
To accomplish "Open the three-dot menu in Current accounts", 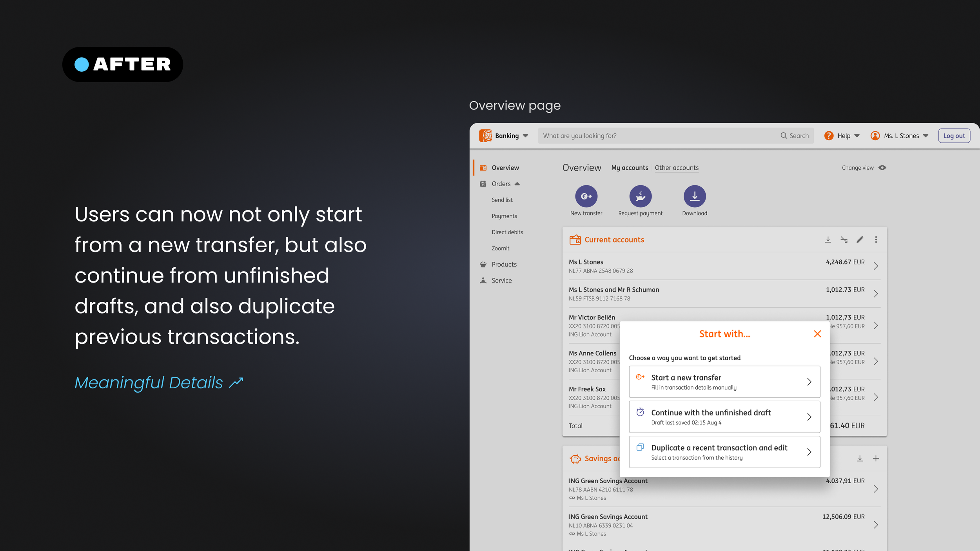I will [876, 239].
